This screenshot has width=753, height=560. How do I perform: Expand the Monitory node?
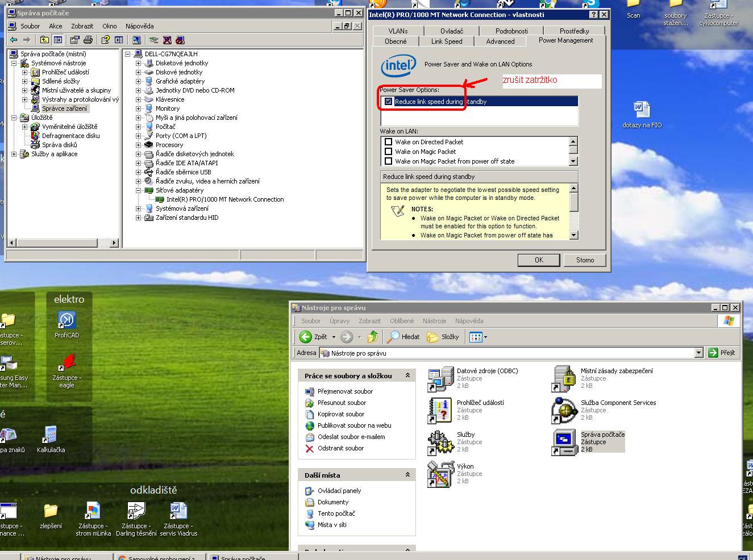(x=138, y=108)
